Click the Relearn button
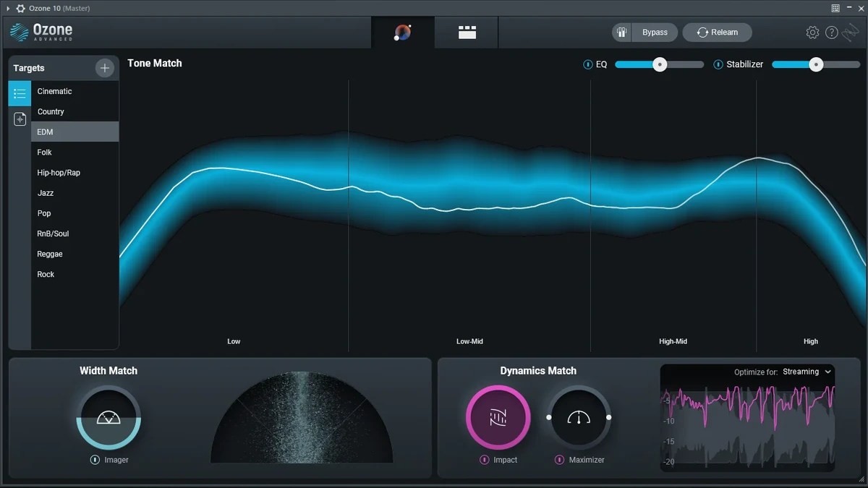 pos(718,33)
